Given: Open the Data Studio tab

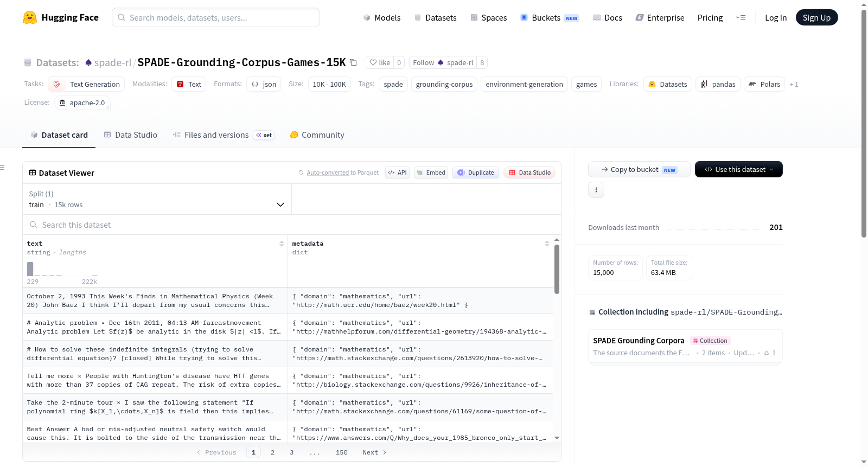Looking at the screenshot, I should tap(131, 135).
